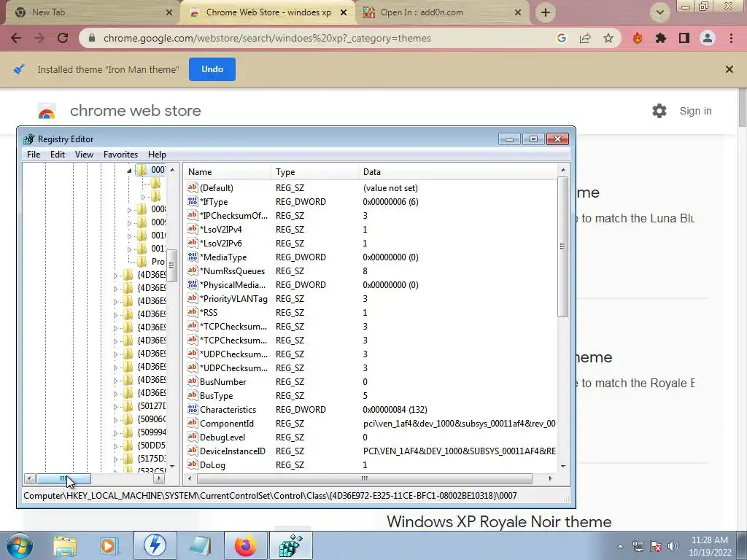Open the Favorites menu in Registry Editor
This screenshot has height=560, width=747.
120,155
